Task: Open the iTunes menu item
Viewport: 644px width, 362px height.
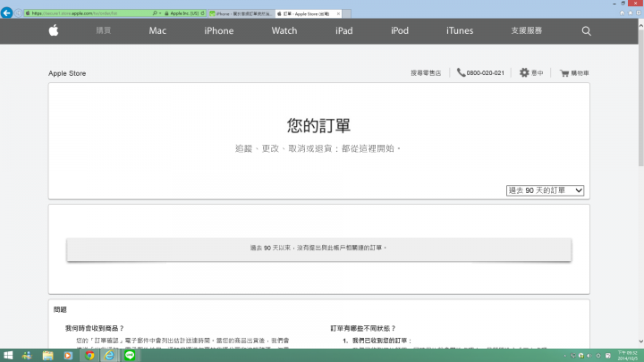Action: tap(460, 30)
